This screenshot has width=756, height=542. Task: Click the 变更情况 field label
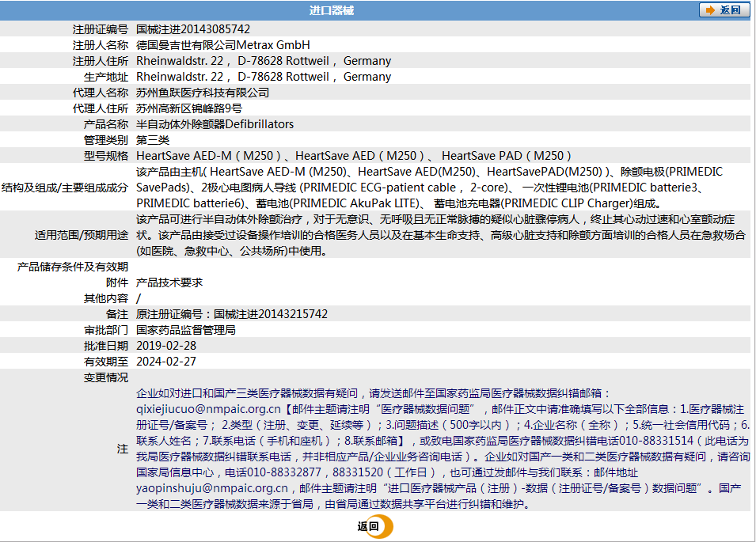point(105,377)
